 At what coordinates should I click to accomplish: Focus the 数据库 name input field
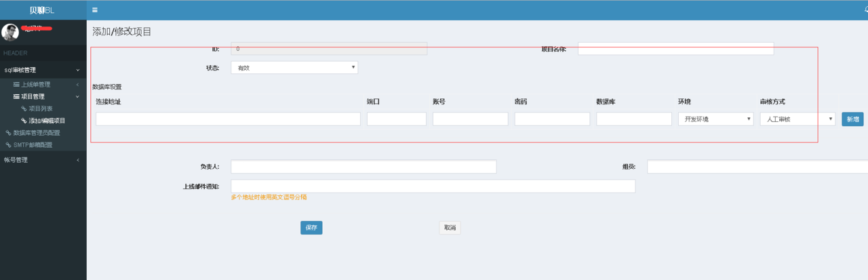634,119
